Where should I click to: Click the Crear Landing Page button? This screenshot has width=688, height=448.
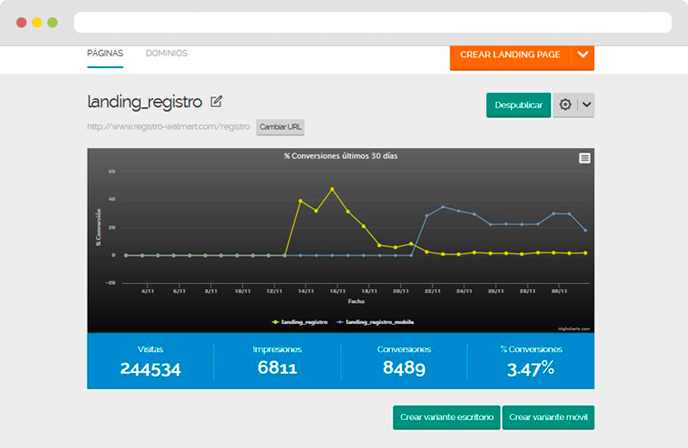tap(510, 55)
